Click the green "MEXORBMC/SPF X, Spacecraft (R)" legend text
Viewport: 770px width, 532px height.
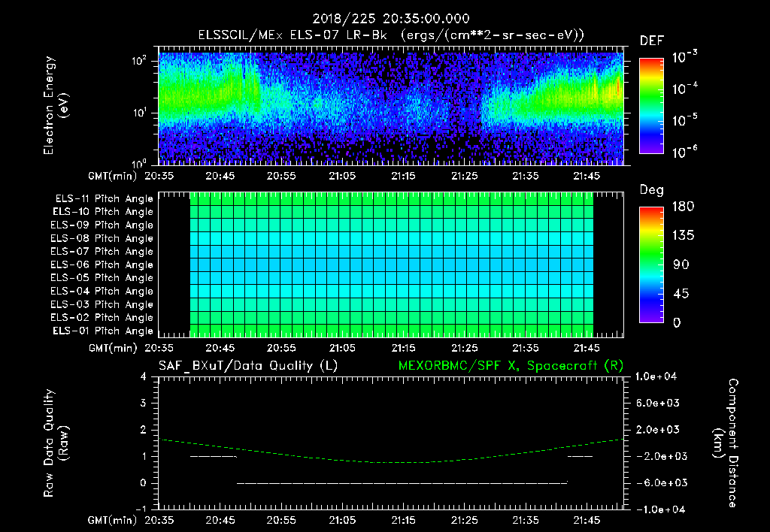pyautogui.click(x=511, y=366)
